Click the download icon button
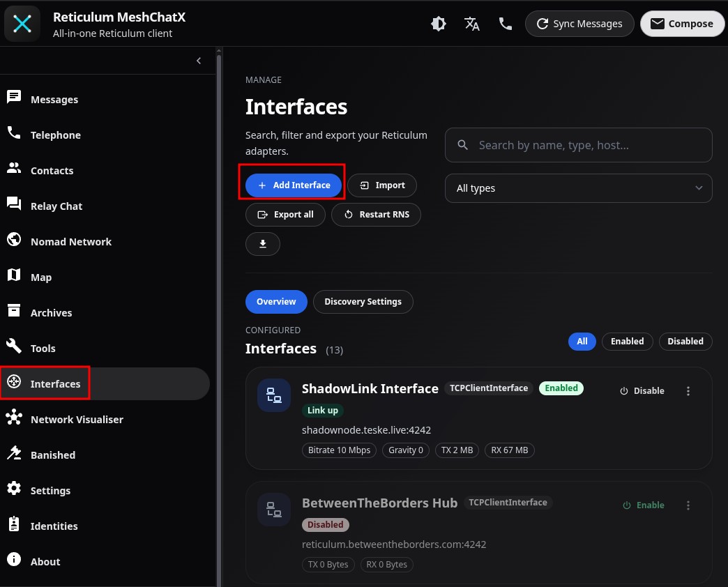 click(263, 243)
